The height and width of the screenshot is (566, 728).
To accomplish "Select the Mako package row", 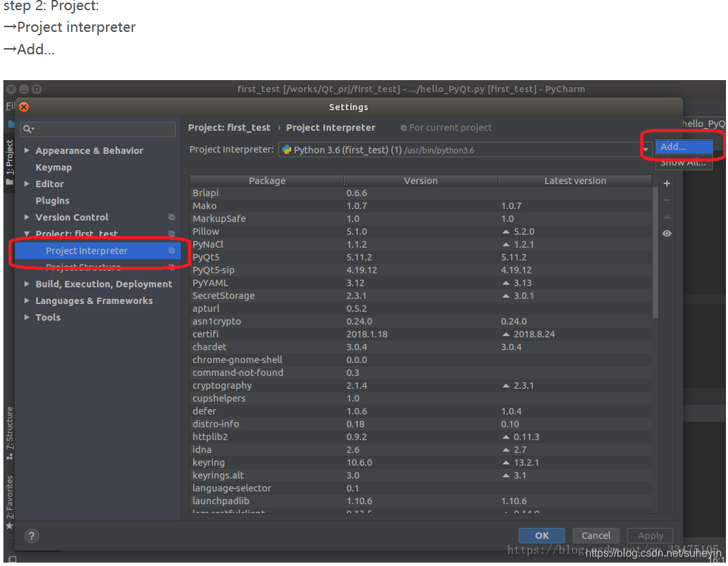I will click(421, 206).
